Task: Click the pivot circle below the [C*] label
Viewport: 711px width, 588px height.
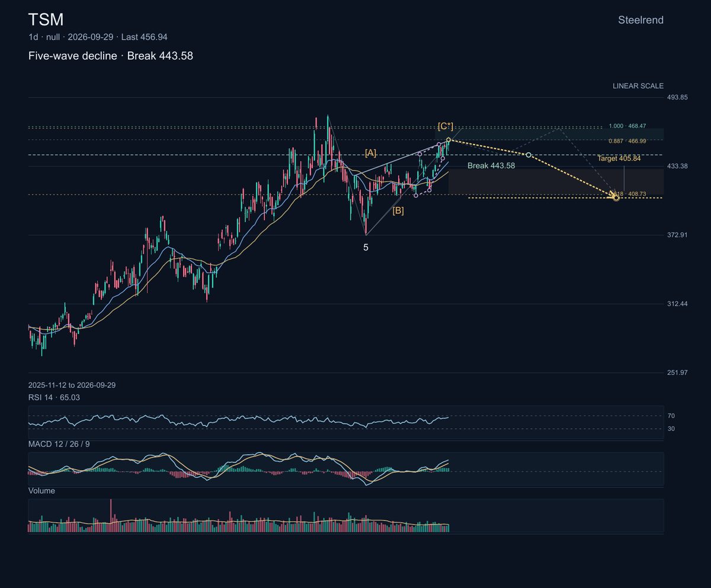Action: click(x=449, y=140)
